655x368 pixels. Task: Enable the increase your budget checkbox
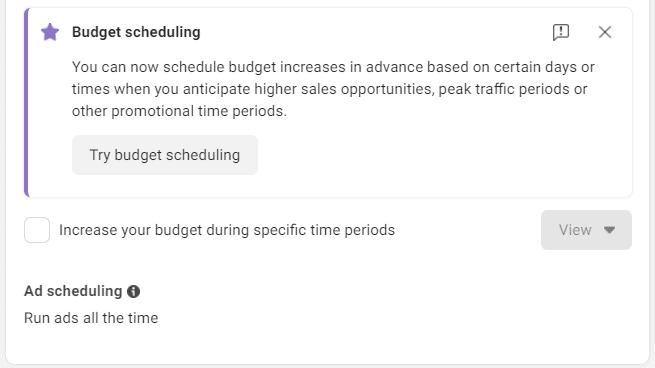coord(37,230)
